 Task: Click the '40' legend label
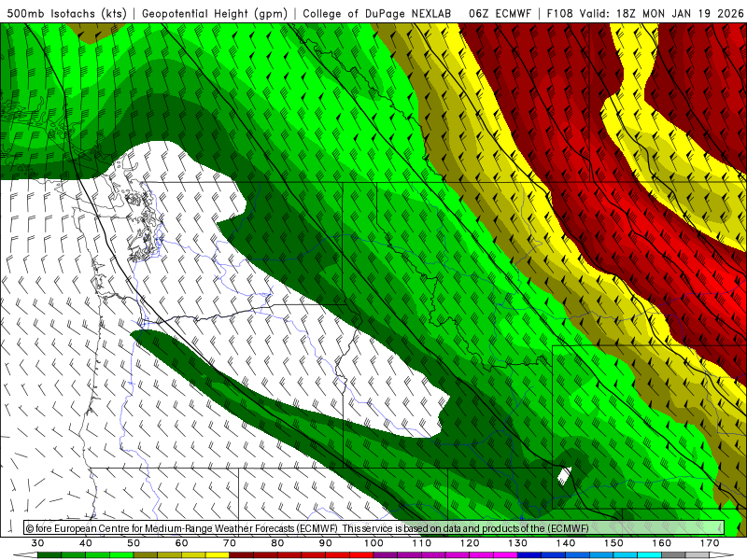[86, 543]
